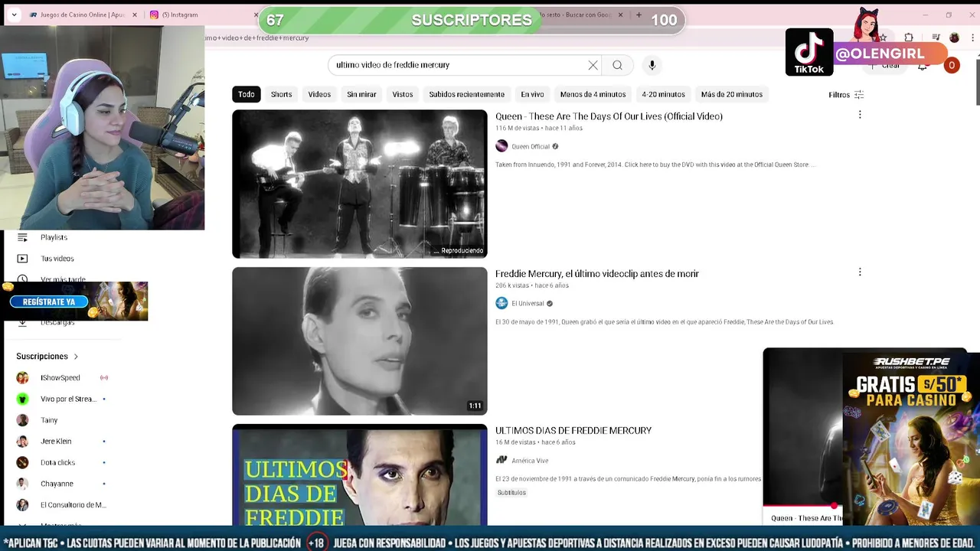Select the 4-20 minutos chip

pos(663,94)
